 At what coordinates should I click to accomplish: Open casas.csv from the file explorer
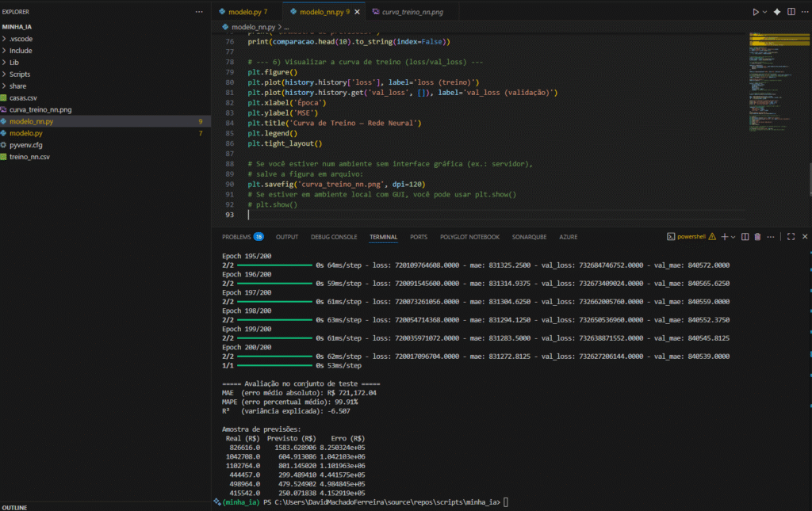[23, 97]
